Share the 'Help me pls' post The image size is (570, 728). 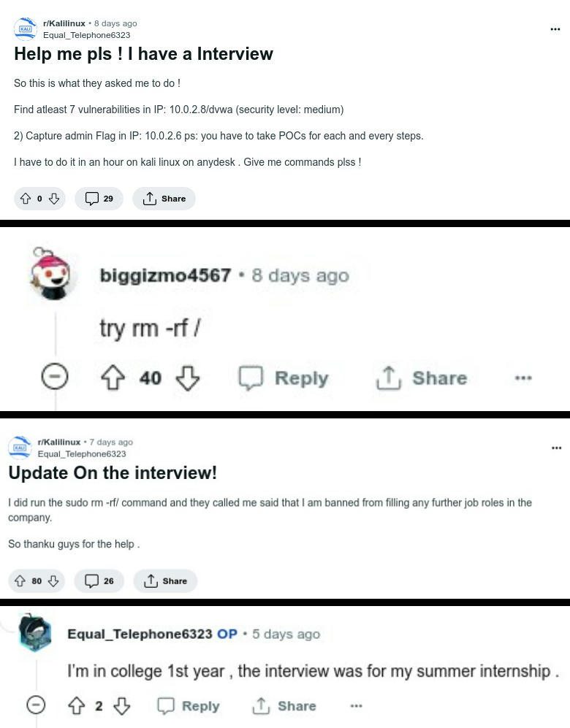pos(164,199)
